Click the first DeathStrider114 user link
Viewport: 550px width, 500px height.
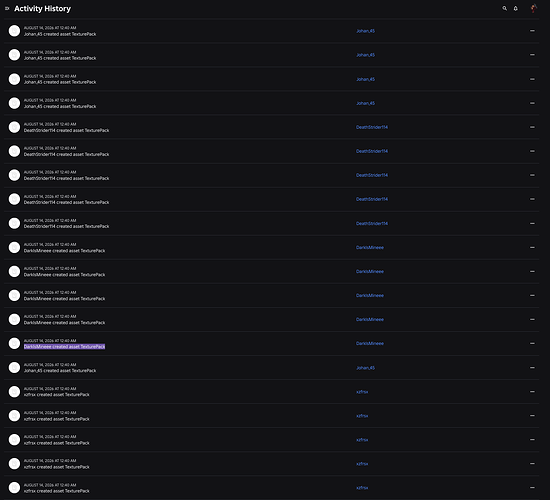pos(372,127)
